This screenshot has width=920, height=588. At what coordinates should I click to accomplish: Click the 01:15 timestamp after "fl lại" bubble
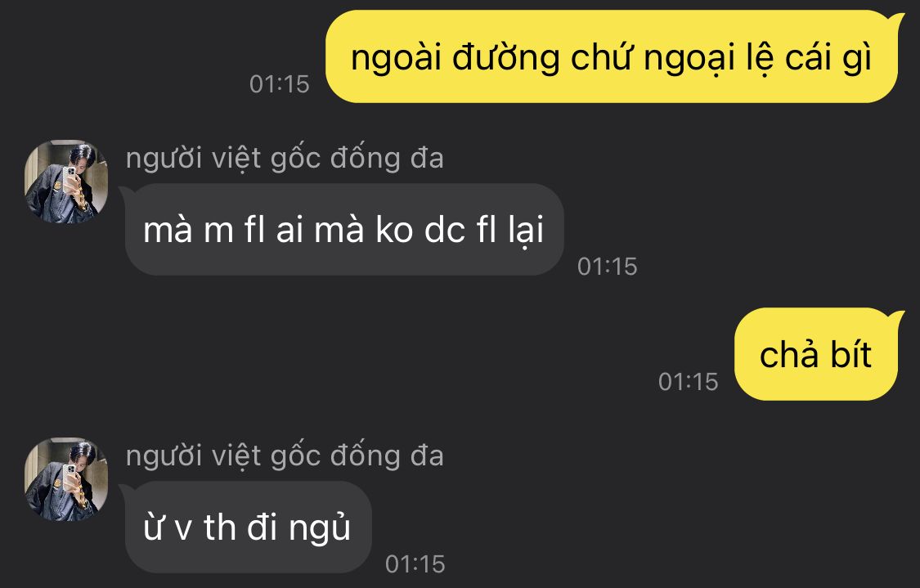(x=608, y=267)
